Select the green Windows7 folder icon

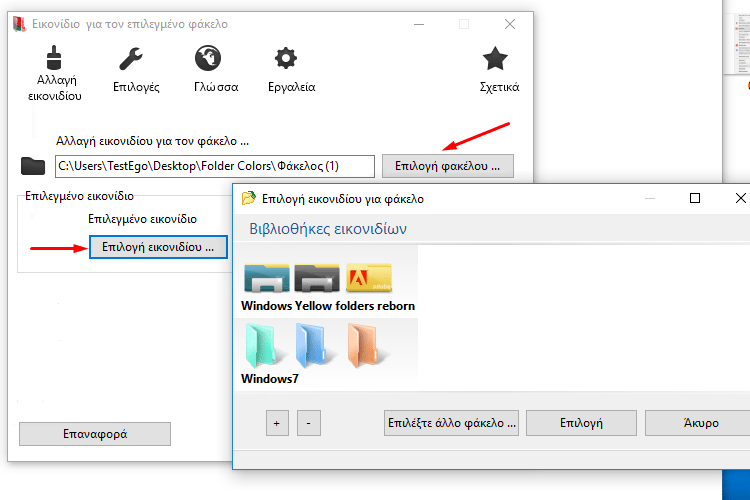(x=265, y=345)
